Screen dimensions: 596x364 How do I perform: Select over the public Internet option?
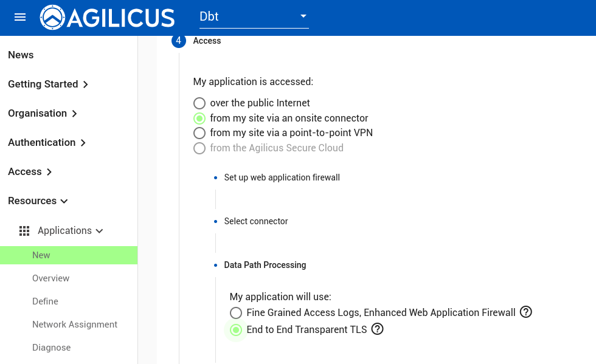pos(199,103)
